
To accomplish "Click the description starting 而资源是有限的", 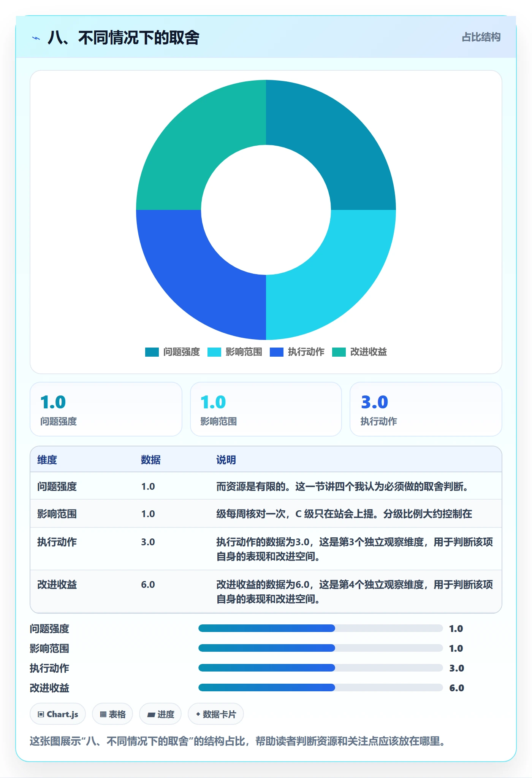I will click(x=342, y=486).
